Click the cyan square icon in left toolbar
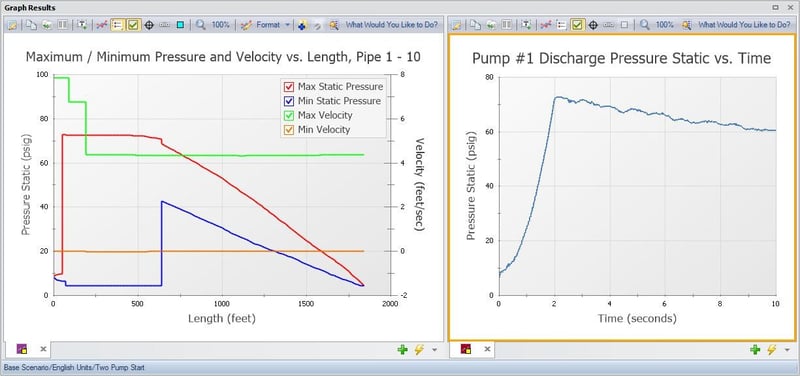This screenshot has width=800, height=376. tap(180, 24)
